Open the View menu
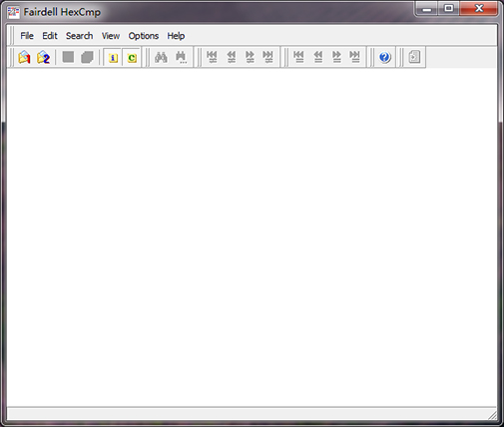Viewport: 504px width, 427px height. tap(111, 36)
